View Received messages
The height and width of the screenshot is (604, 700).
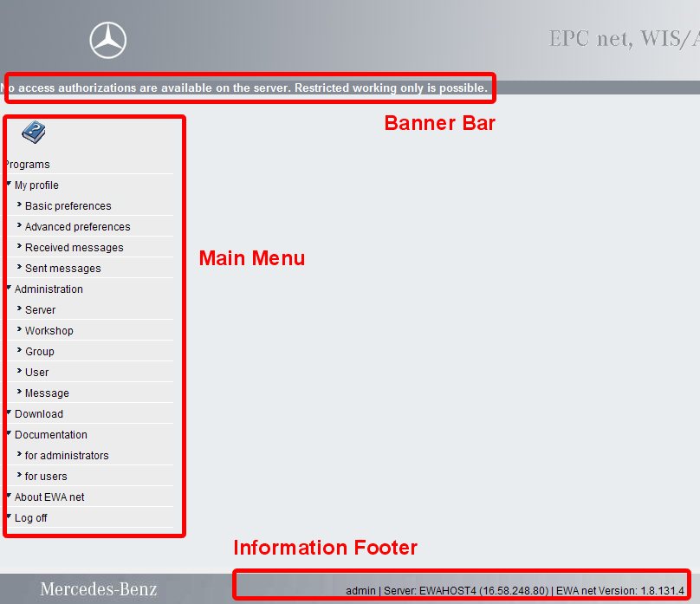click(x=74, y=248)
